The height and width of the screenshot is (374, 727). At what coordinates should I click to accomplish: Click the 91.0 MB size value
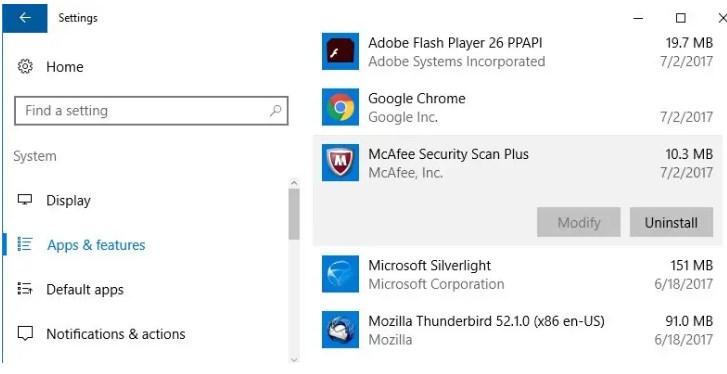(x=689, y=321)
